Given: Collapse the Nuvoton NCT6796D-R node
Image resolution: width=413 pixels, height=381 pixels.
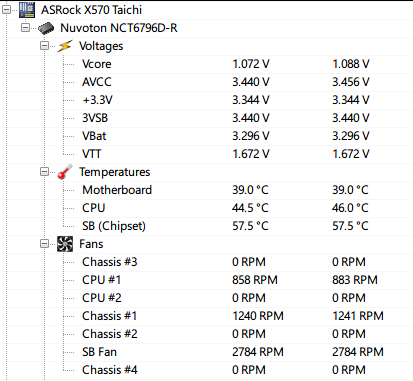Looking at the screenshot, I should 25,28.
